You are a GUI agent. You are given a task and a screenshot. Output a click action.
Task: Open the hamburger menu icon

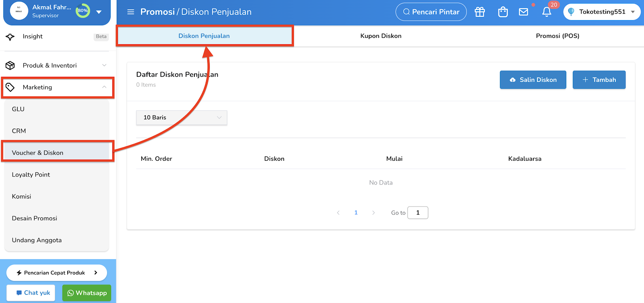pyautogui.click(x=130, y=12)
